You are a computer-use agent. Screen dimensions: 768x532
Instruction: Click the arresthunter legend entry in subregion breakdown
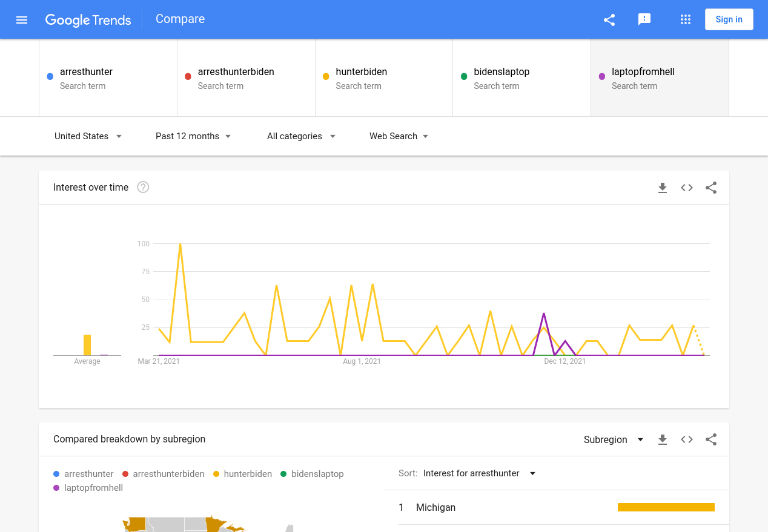tap(84, 474)
